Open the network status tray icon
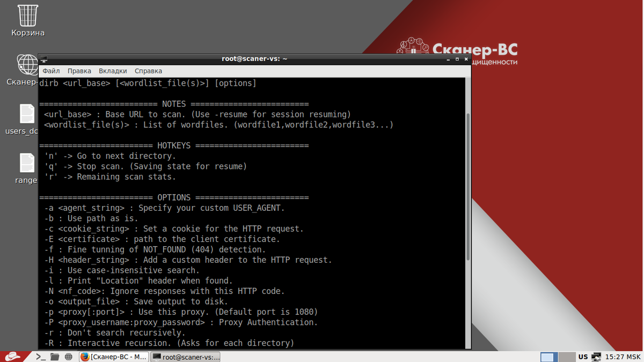Screen dimensions: 644x362 click(597, 357)
